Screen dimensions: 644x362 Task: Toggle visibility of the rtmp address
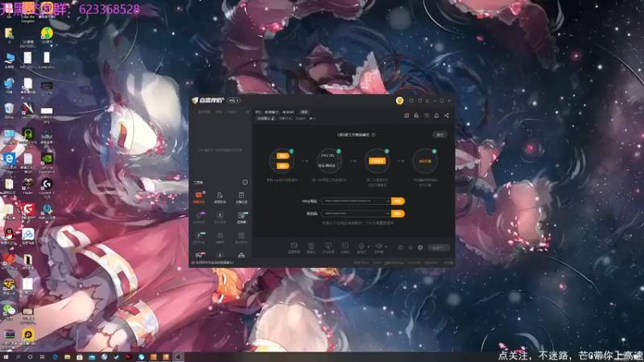tap(387, 201)
